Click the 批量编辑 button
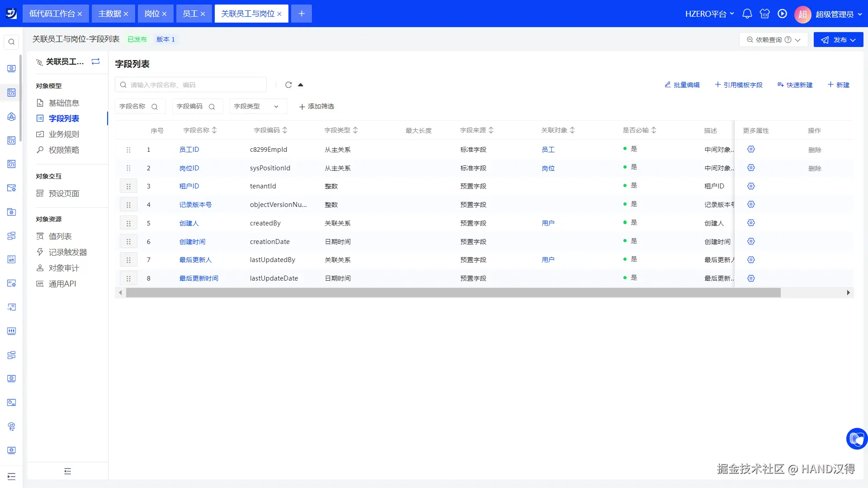Viewport: 868px width, 488px height. pyautogui.click(x=682, y=85)
